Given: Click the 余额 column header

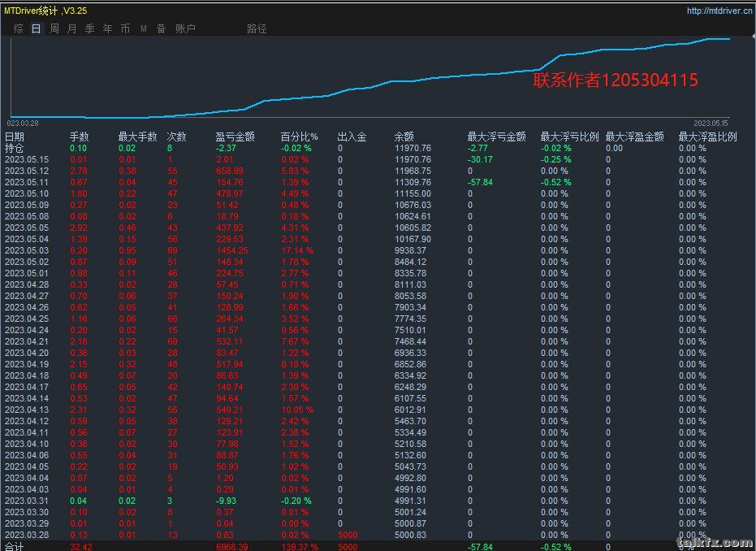Looking at the screenshot, I should tap(404, 137).
